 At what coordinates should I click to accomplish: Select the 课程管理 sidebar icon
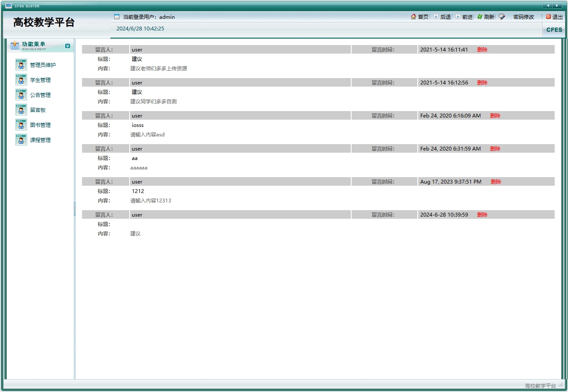21,139
